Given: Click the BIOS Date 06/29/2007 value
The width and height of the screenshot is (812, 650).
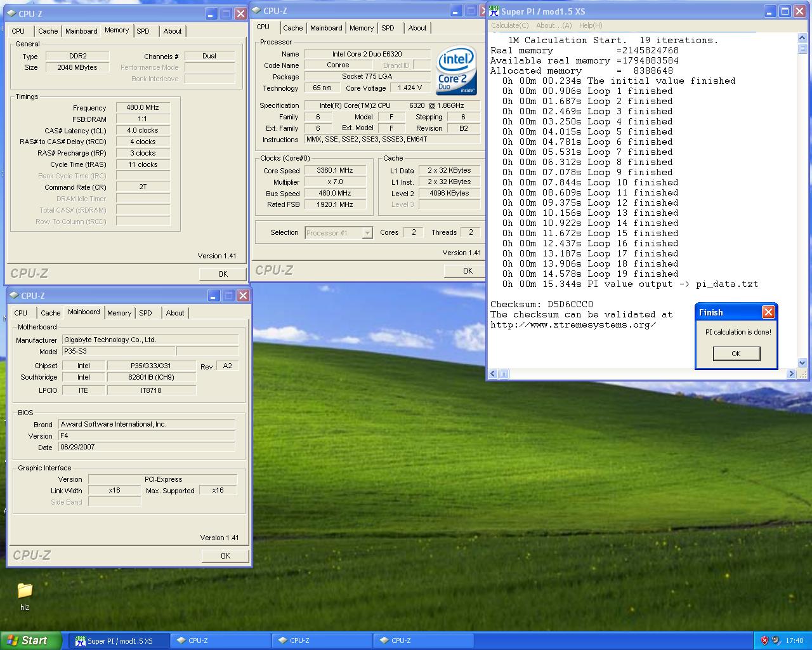Looking at the screenshot, I should [147, 447].
